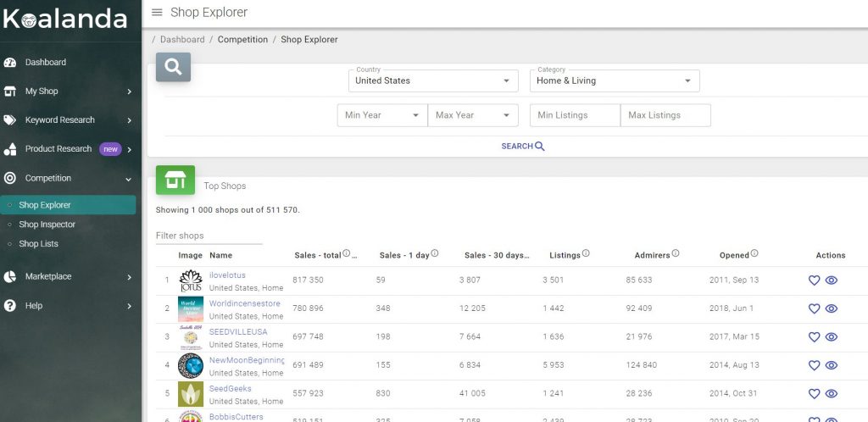This screenshot has width=868, height=422.
Task: Open the BobbisCutters shop link
Action: pyautogui.click(x=236, y=417)
